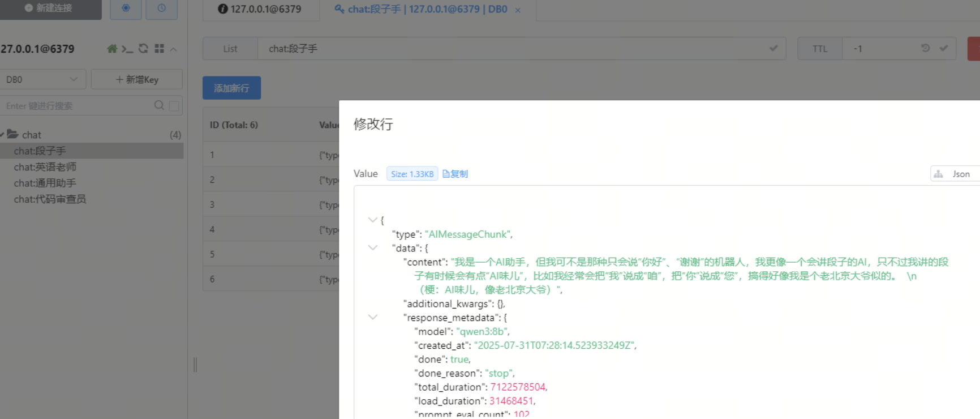
Task: Collapse the "data" JSON node chevron
Action: [x=372, y=247]
